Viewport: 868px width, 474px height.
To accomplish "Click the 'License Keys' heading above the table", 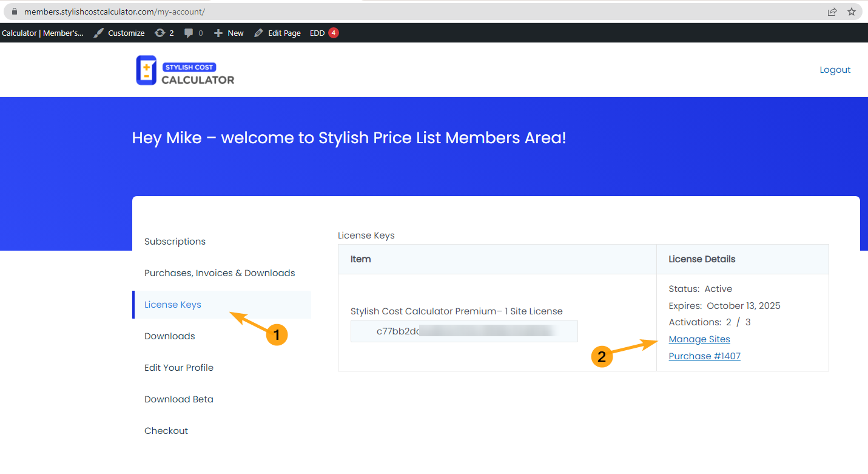I will tap(366, 235).
